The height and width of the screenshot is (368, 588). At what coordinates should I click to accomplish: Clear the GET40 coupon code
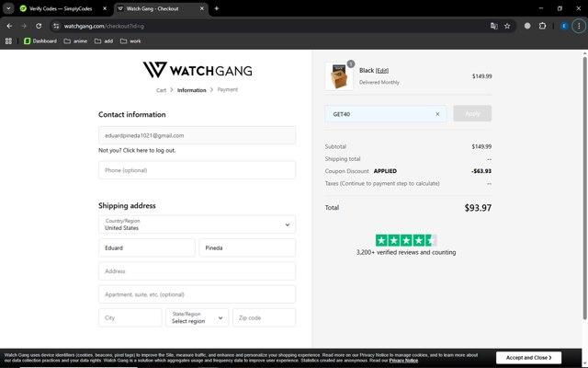pyautogui.click(x=437, y=114)
